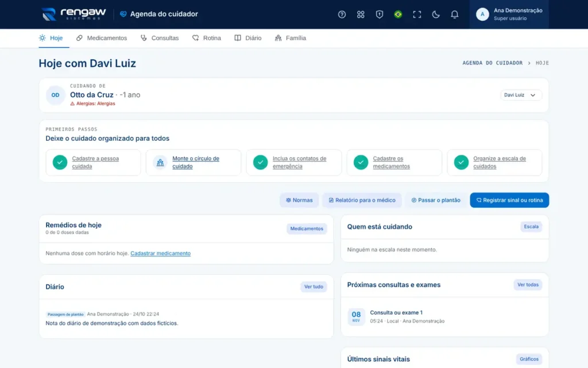The image size is (588, 368).
Task: Open Cadastre os medicamentos link
Action: pyautogui.click(x=391, y=162)
